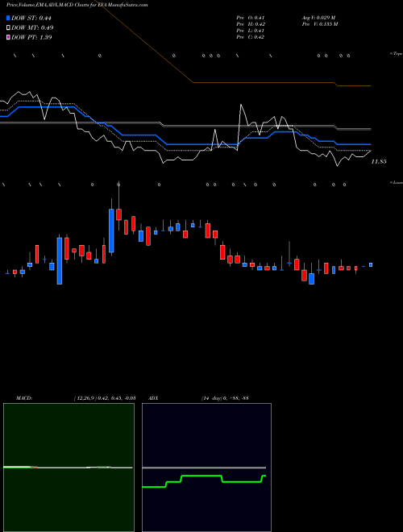Viewport: 403px width, 532px height.
Task: Click the 11.85 value label
Action: click(x=379, y=162)
